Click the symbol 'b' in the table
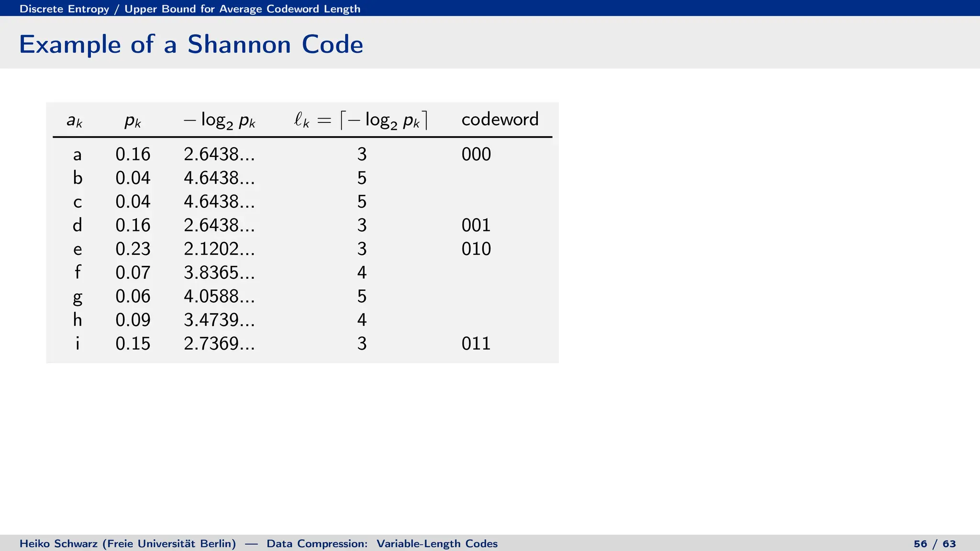The width and height of the screenshot is (980, 551). (x=78, y=178)
